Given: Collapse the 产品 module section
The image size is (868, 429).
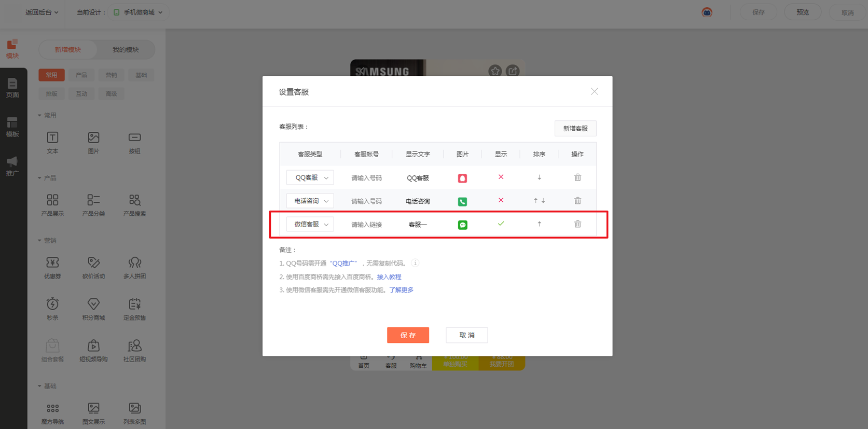Looking at the screenshot, I should (x=47, y=178).
